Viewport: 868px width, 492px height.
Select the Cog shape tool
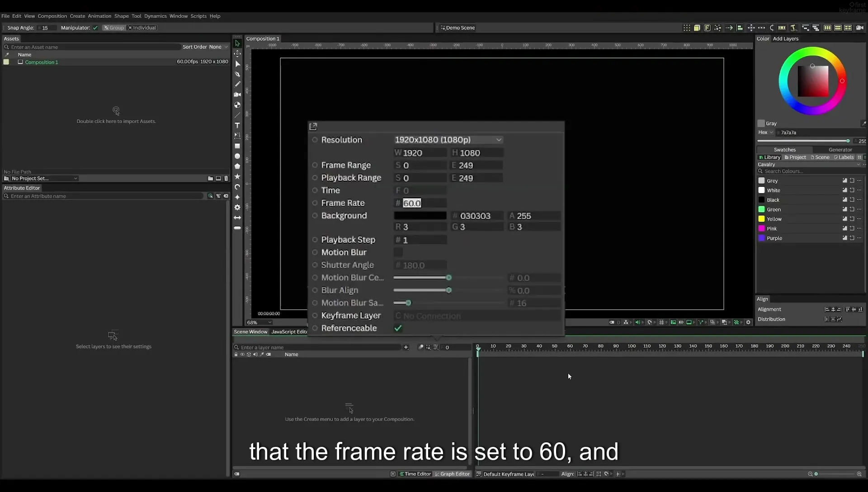click(x=237, y=207)
